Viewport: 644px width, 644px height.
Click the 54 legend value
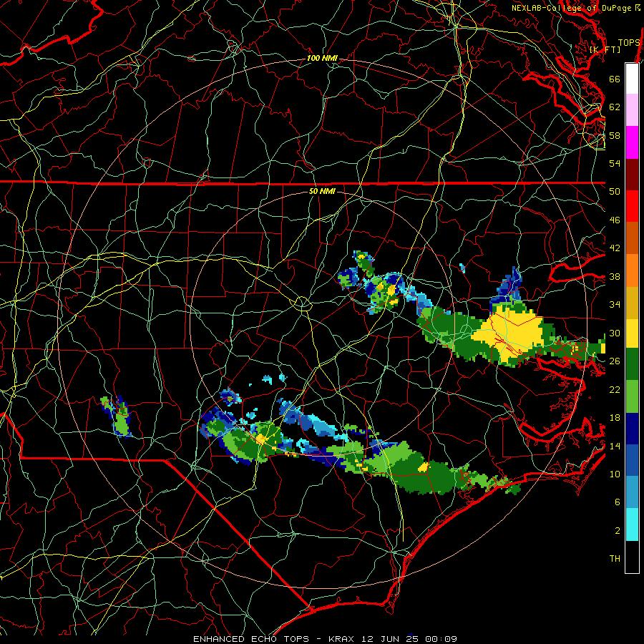[x=615, y=163]
